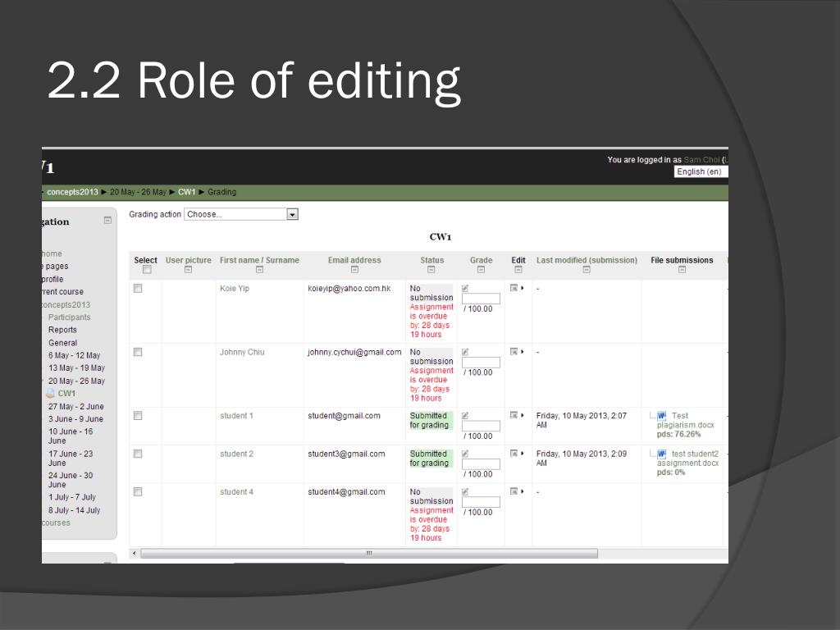Hide the User picture column using its icon
840x630 pixels.
188,270
